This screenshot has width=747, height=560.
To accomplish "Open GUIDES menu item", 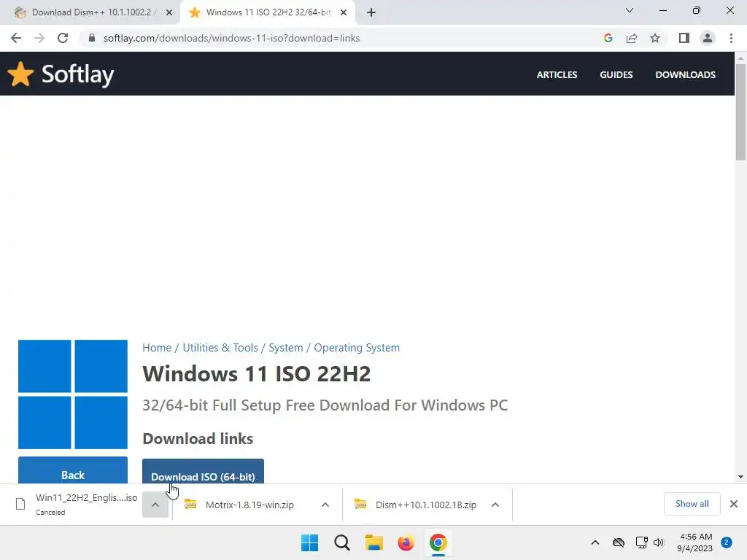I will point(616,75).
